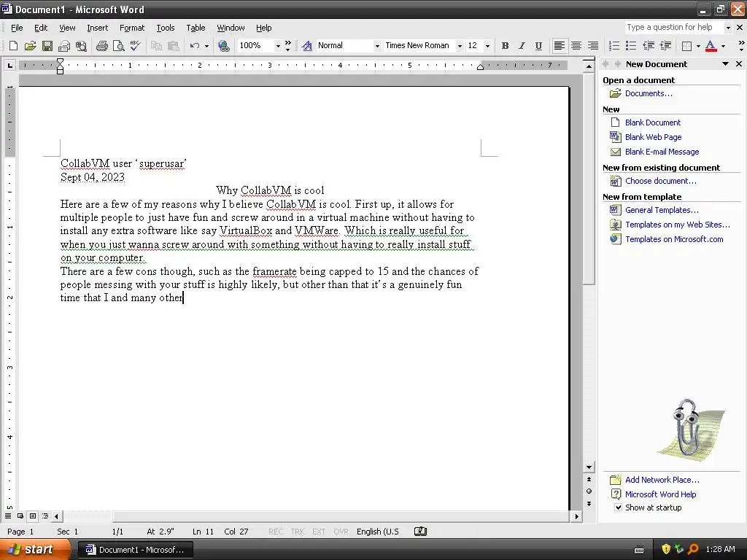Screen dimensions: 747x560
Task: Open the Times New Roman font dropdown
Action: tap(460, 46)
